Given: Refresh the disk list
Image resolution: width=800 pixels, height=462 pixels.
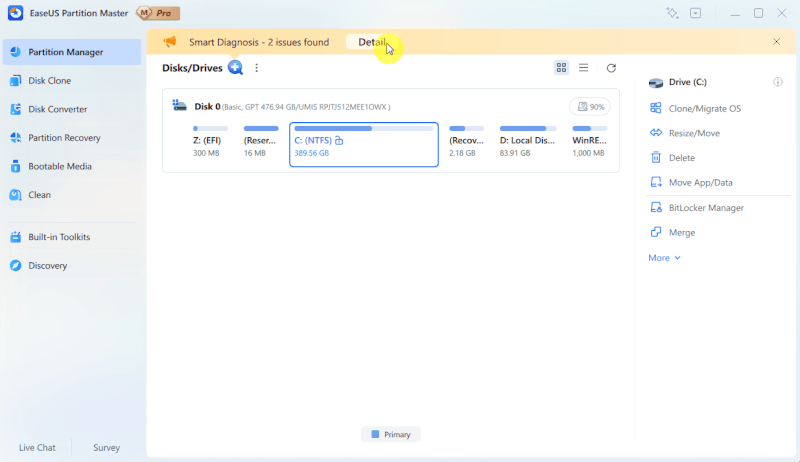Looking at the screenshot, I should point(611,68).
